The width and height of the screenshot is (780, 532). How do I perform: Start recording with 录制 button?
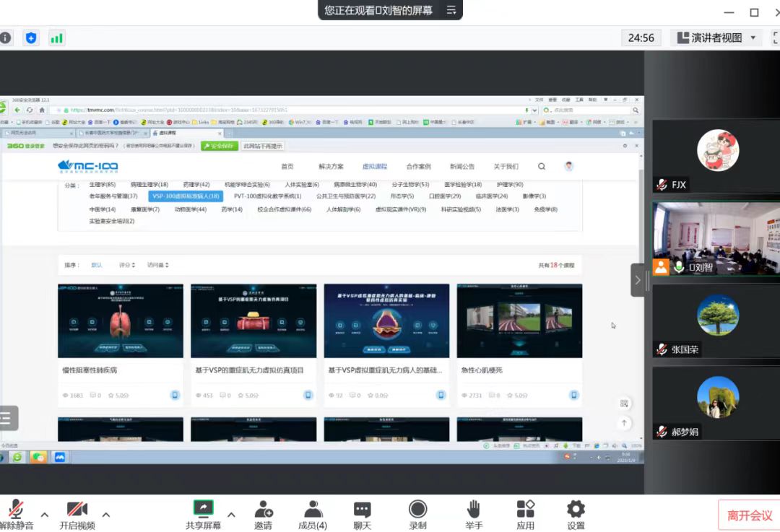tap(417, 510)
